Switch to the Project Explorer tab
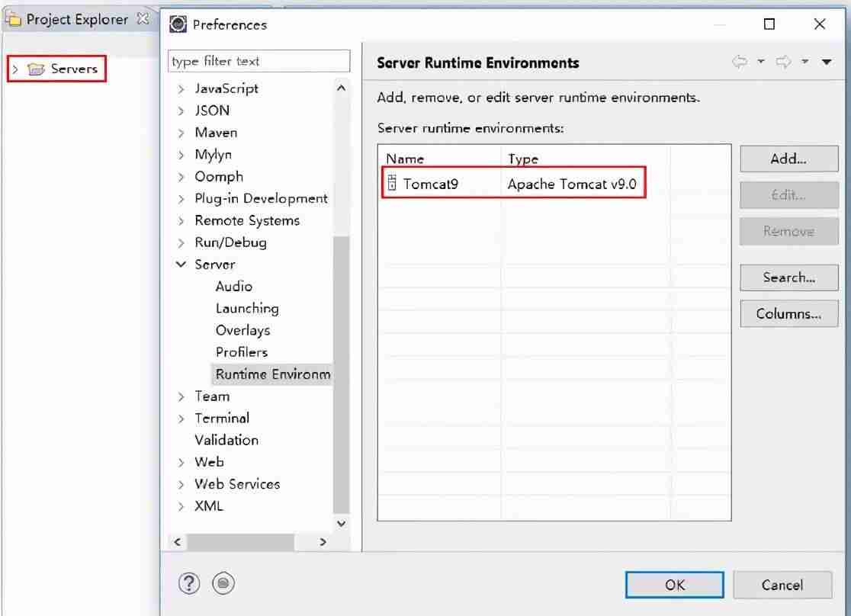851x616 pixels. (76, 20)
